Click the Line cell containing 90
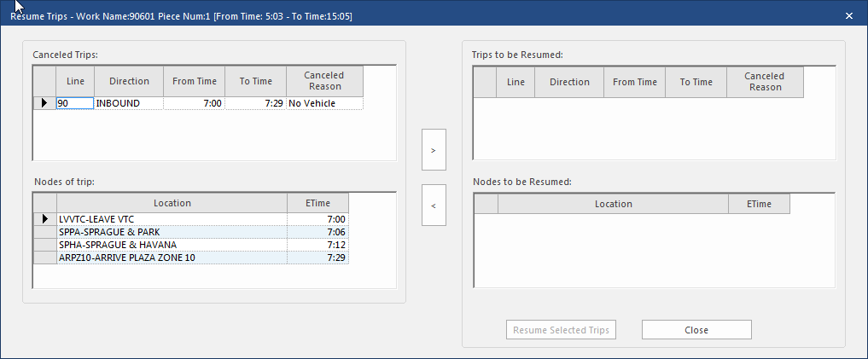The width and height of the screenshot is (868, 359). (74, 103)
